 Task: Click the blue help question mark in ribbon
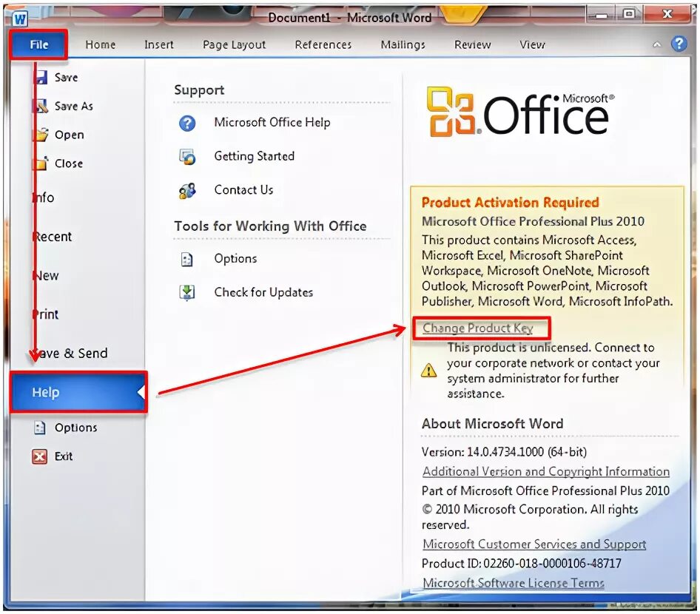coord(679,44)
